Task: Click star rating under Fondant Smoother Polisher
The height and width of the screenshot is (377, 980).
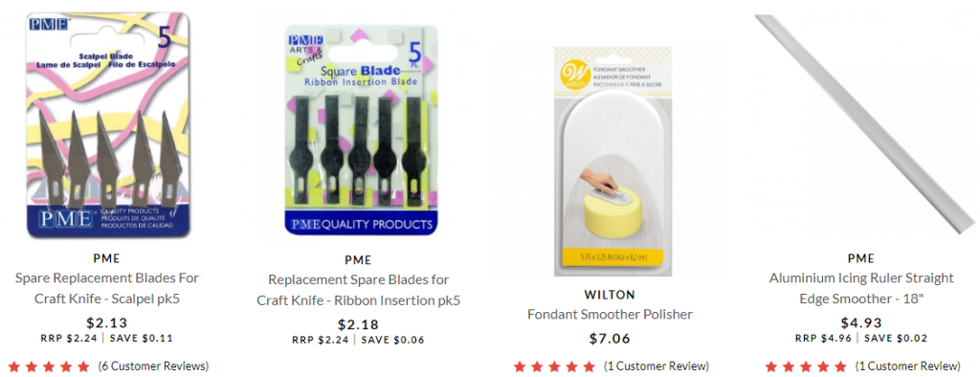Action: point(554,366)
